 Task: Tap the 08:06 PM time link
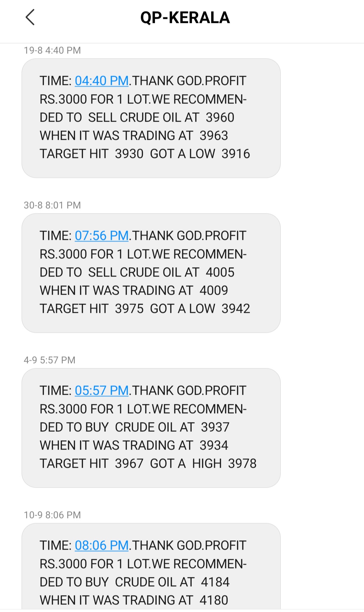point(101,546)
